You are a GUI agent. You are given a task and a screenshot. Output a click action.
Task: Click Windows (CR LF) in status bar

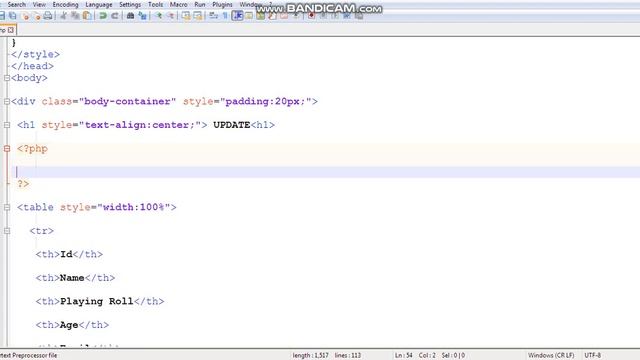pyautogui.click(x=551, y=356)
